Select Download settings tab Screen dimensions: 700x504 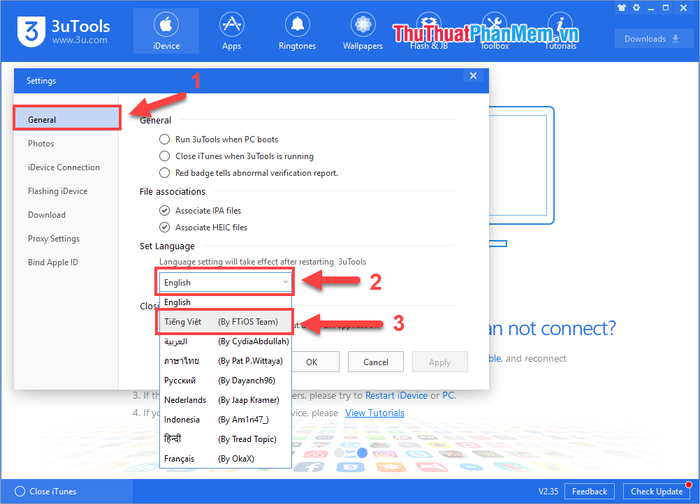tap(67, 215)
